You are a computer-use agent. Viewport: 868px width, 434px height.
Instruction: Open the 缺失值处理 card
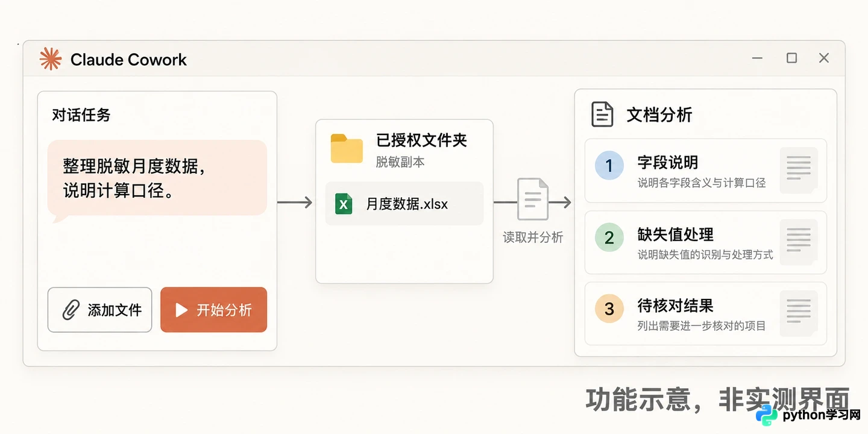705,242
